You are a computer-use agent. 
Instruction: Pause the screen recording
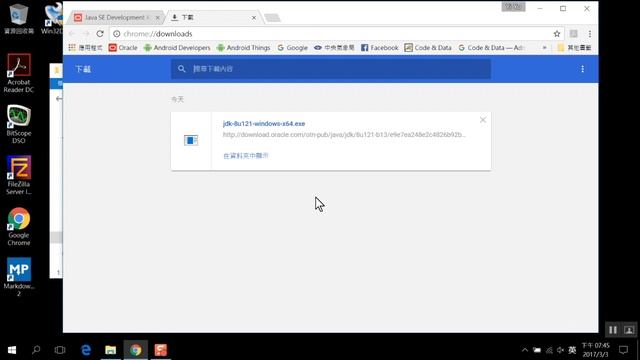coord(613,330)
